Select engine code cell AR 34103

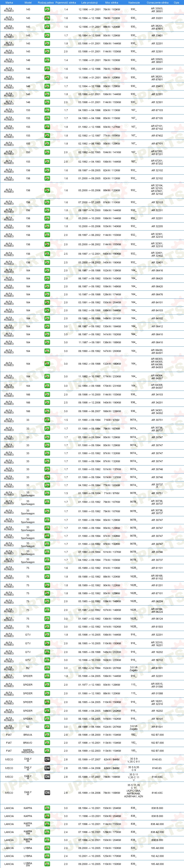pyautogui.click(x=157, y=395)
